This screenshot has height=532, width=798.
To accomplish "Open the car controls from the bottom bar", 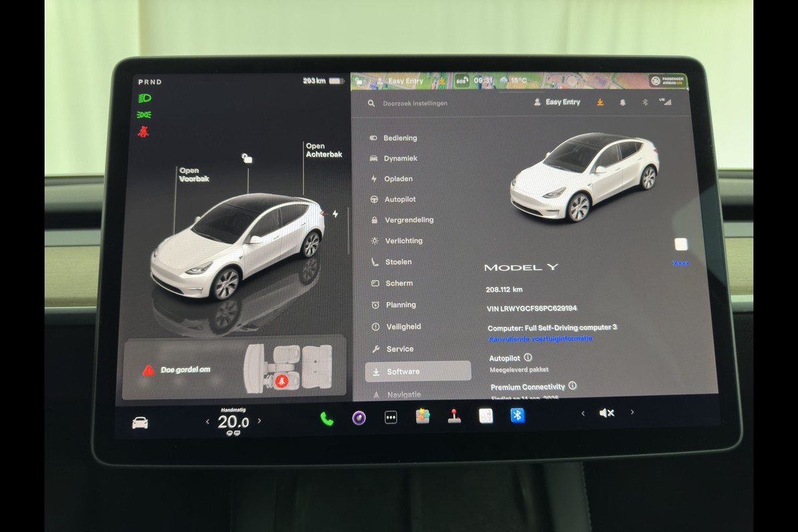I will [140, 422].
